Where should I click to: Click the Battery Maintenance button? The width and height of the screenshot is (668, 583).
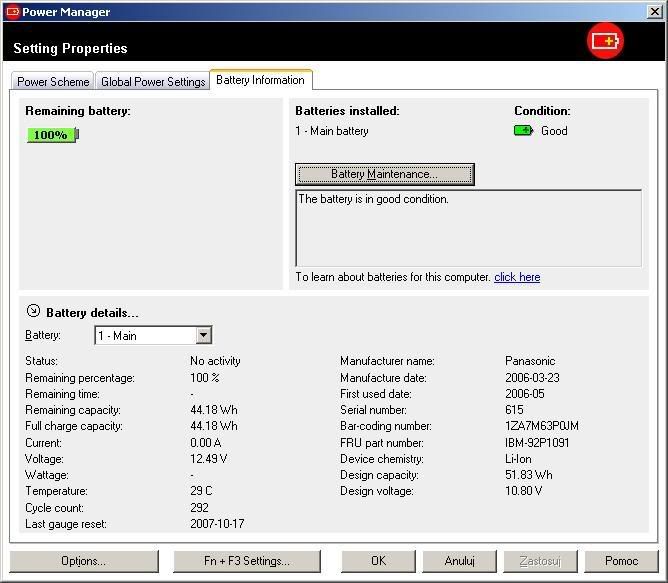coord(384,174)
